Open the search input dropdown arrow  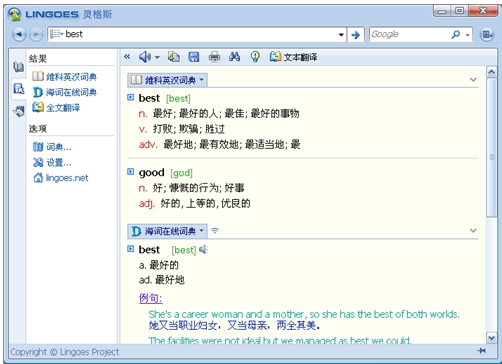(341, 34)
